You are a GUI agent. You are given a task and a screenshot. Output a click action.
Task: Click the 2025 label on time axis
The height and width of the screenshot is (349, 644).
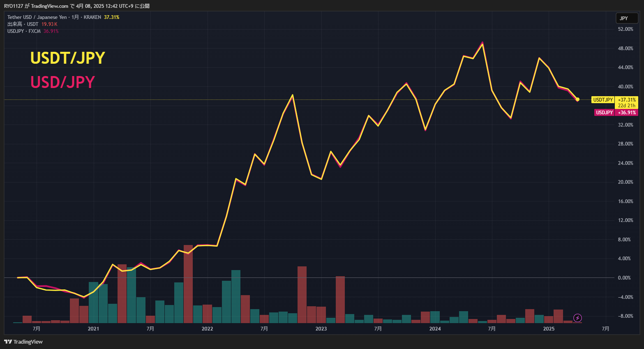[549, 329]
